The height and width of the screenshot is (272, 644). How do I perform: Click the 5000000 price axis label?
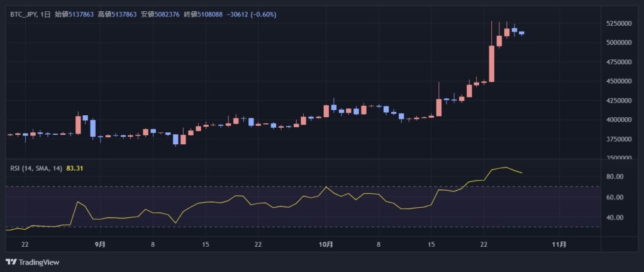[x=619, y=43]
